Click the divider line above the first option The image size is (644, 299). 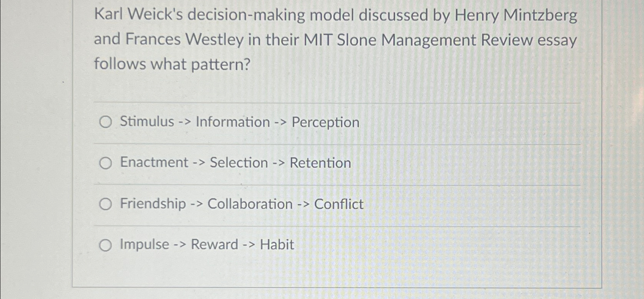click(337, 101)
